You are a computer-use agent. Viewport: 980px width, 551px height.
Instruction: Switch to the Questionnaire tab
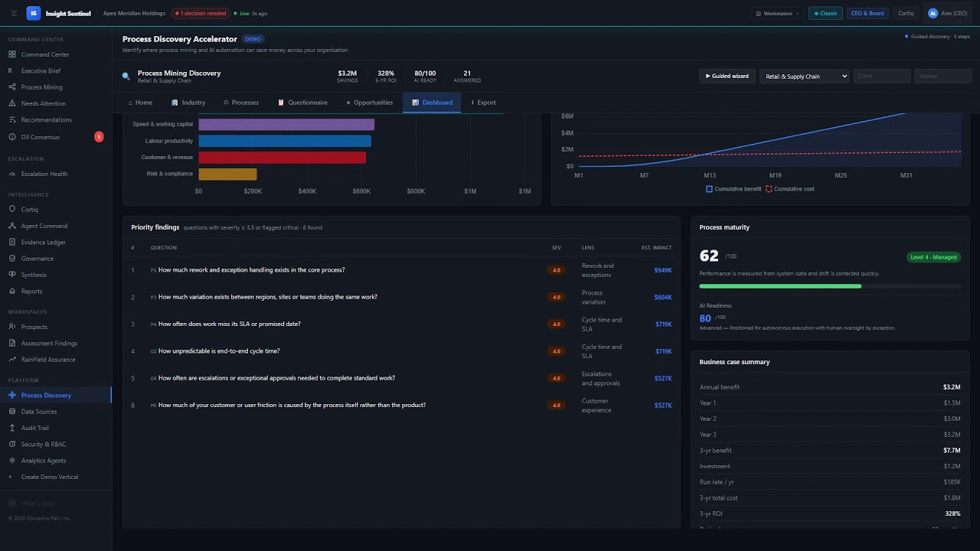click(x=302, y=103)
